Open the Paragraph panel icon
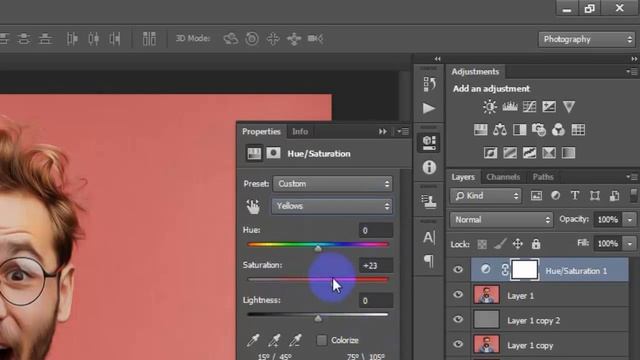 pyautogui.click(x=429, y=261)
